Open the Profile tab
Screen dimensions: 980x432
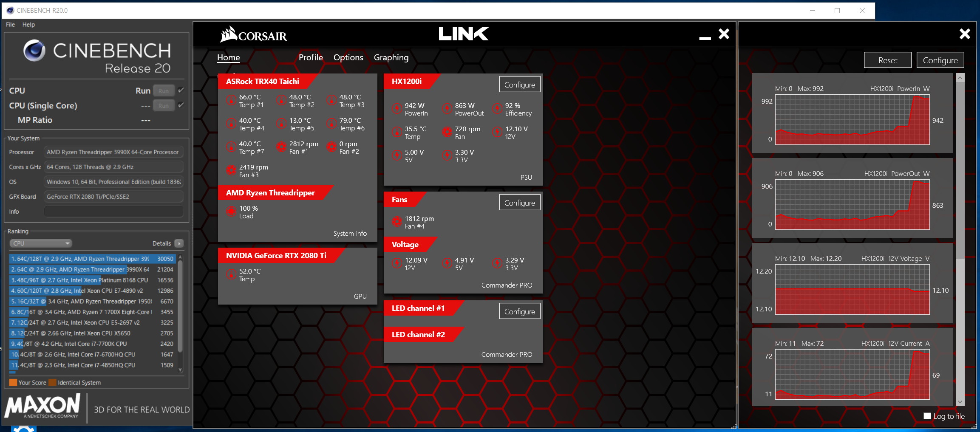311,57
